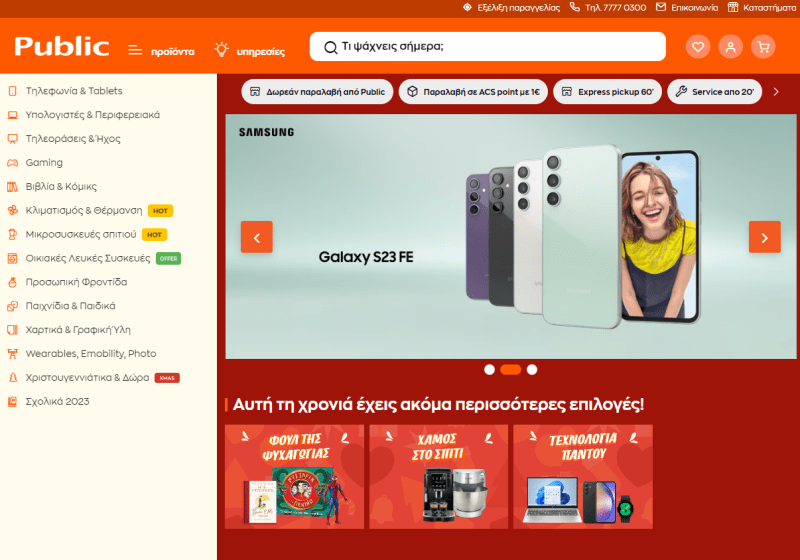Click the bell icon for Χριστουγεννιάτικα & Δώρα
The height and width of the screenshot is (560, 800).
pos(13,378)
